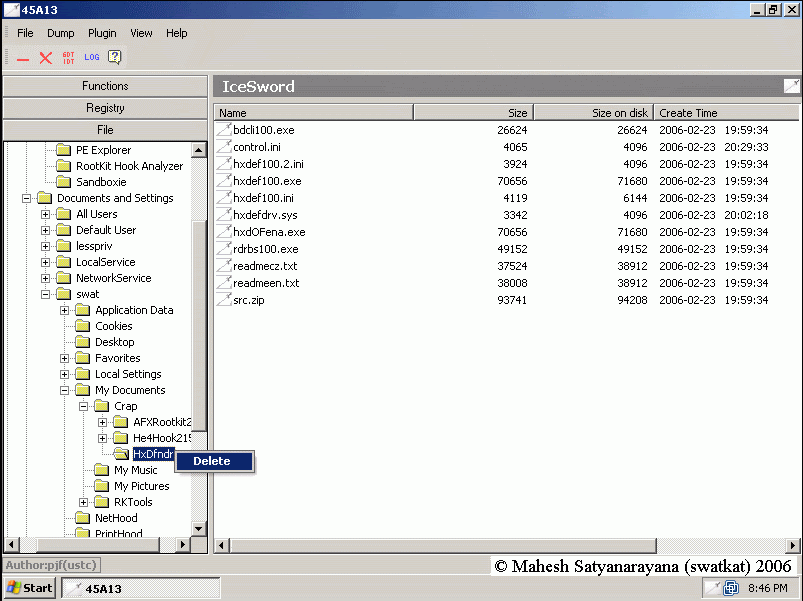
Task: Click the Cookies folder icon
Action: pos(82,326)
